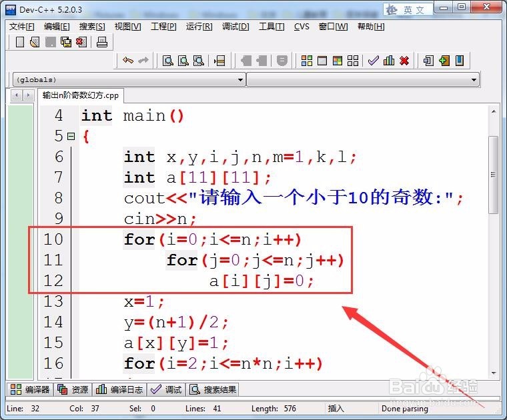The width and height of the screenshot is (507, 420).
Task: Click code line 'int main()'
Action: pyautogui.click(x=133, y=115)
